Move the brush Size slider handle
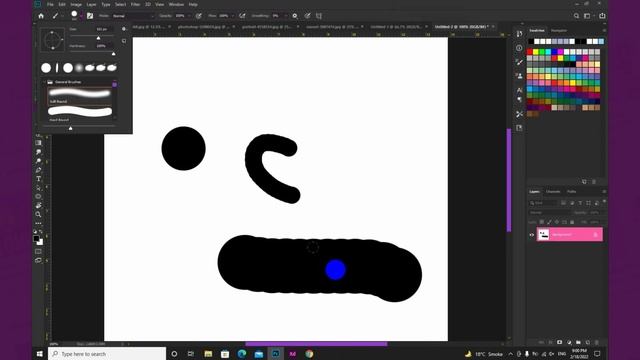The image size is (640, 360). (x=98, y=38)
